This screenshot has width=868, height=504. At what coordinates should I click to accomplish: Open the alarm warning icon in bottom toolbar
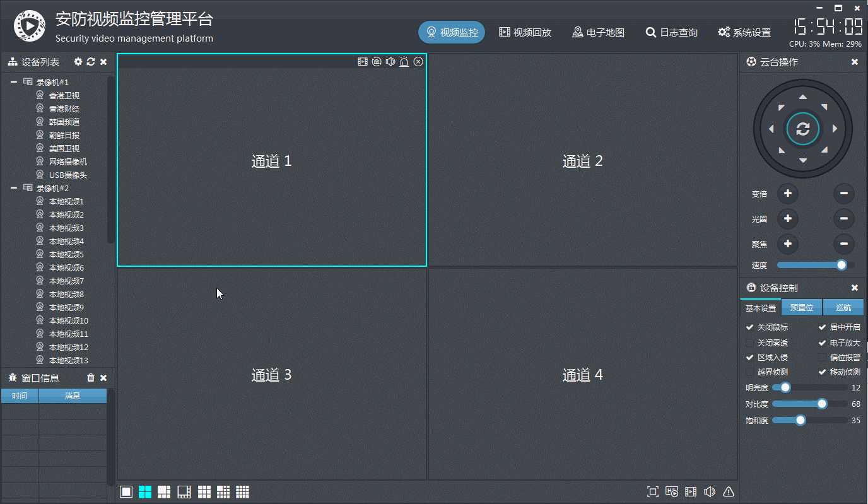tap(728, 491)
